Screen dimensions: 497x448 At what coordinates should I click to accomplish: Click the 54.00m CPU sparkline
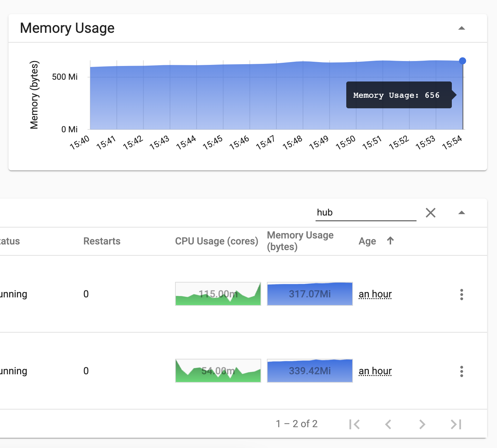[218, 371]
